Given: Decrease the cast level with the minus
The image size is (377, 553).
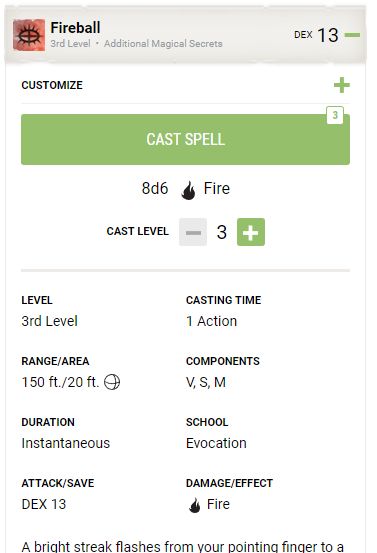Looking at the screenshot, I should [193, 232].
